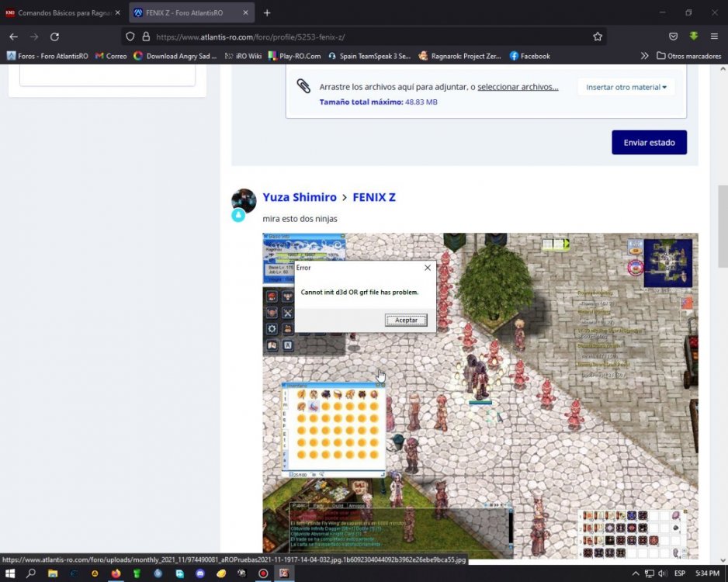
Task: Click inside the browser address bar
Action: pos(310,36)
